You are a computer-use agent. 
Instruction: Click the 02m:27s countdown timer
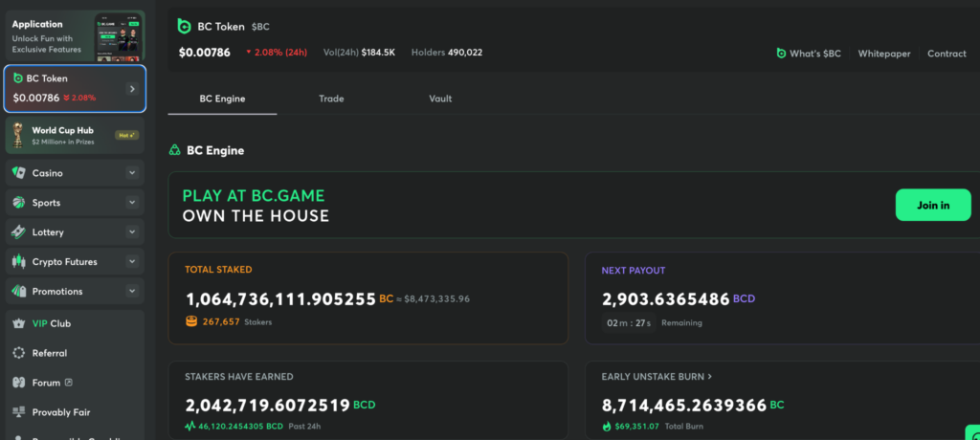pos(629,323)
